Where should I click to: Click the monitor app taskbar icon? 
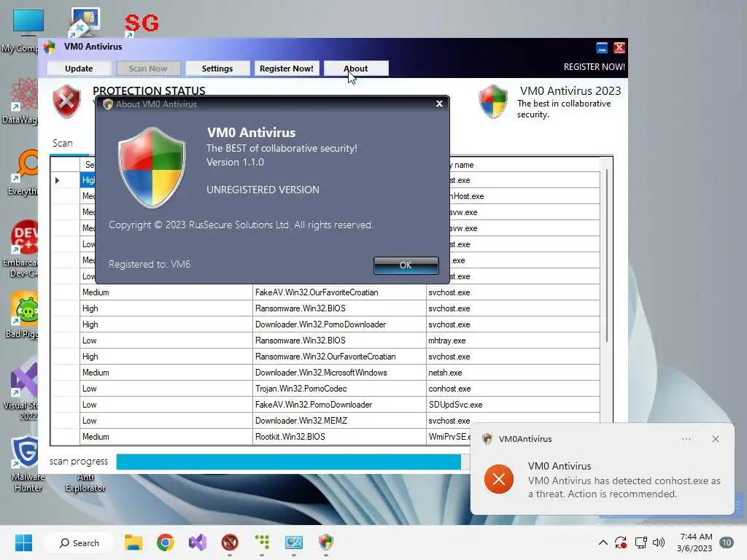[293, 542]
